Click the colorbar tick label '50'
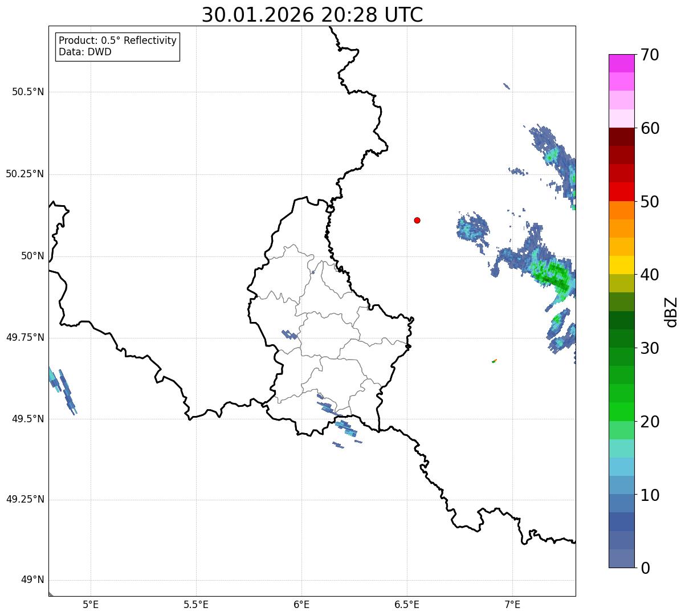685x616 pixels. click(x=649, y=202)
